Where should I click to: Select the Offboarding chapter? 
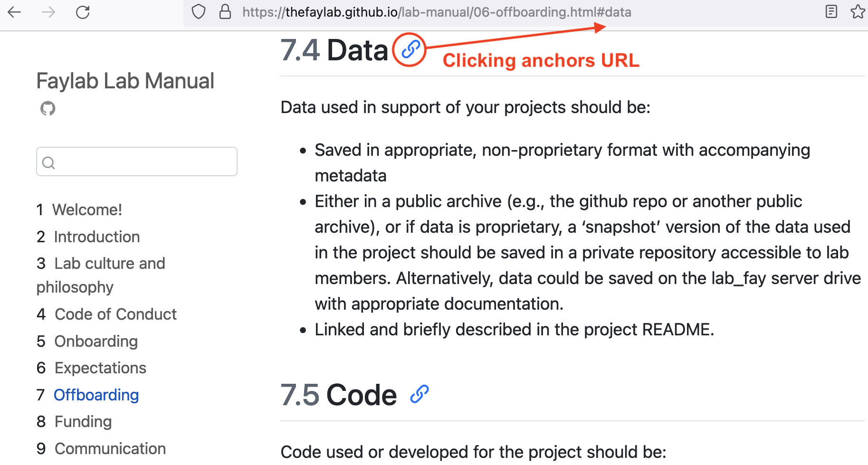click(x=96, y=395)
